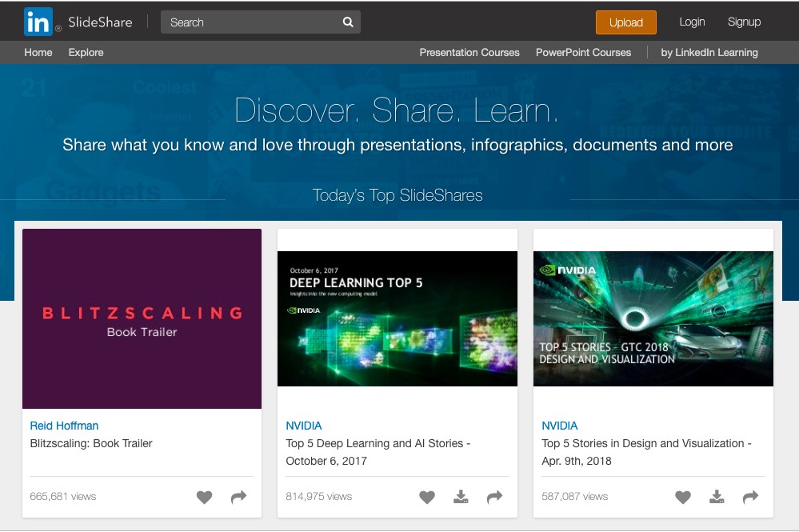Click into the Search field
Image resolution: width=799 pixels, height=532 pixels.
pos(261,22)
